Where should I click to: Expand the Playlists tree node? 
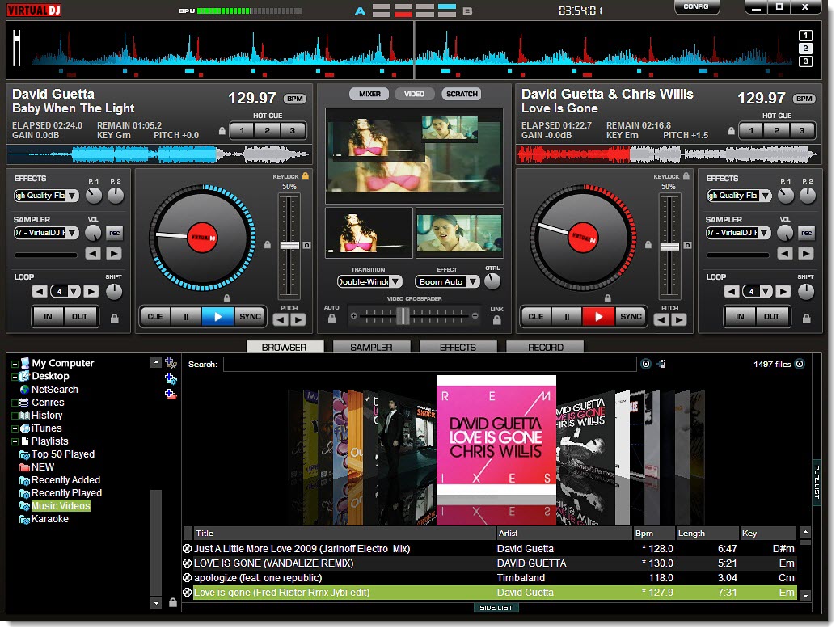tap(15, 442)
